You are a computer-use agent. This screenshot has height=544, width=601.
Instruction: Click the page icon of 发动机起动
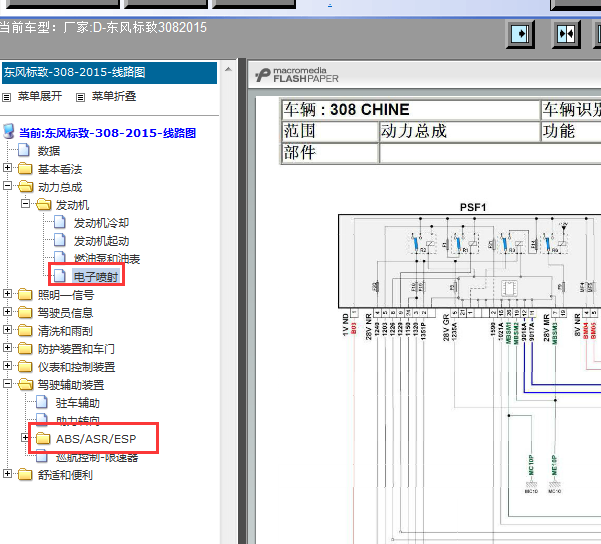pos(60,240)
